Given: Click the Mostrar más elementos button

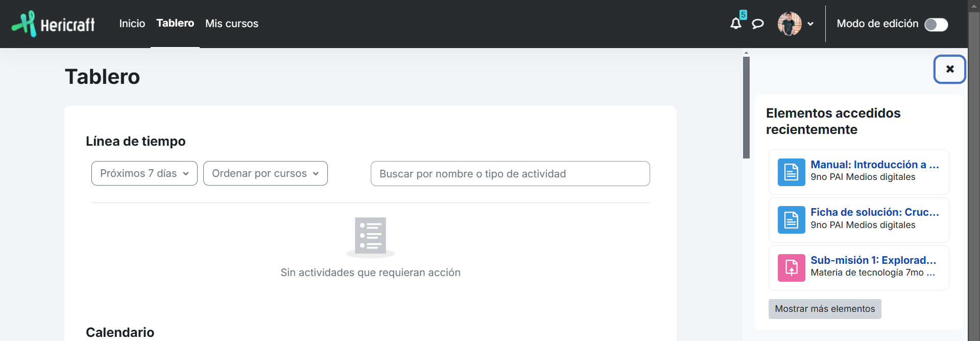Looking at the screenshot, I should tap(824, 309).
